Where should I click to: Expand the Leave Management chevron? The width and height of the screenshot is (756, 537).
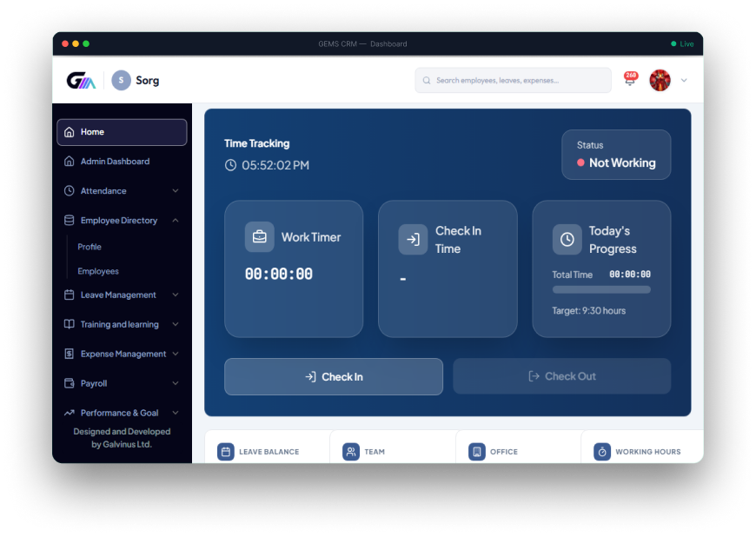[x=176, y=295]
